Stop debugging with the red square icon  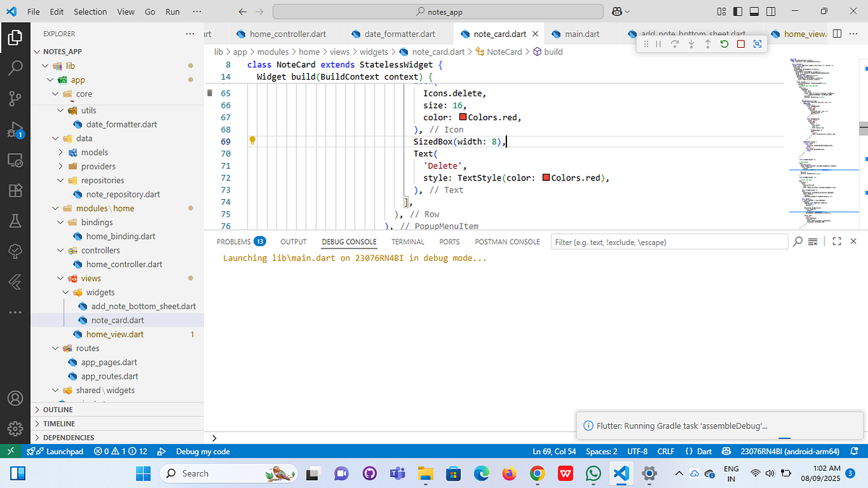click(740, 44)
